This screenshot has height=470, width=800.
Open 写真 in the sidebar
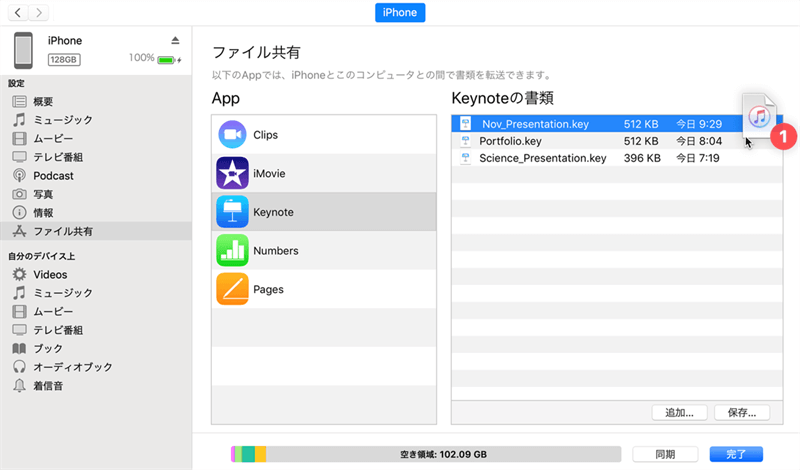tap(43, 194)
